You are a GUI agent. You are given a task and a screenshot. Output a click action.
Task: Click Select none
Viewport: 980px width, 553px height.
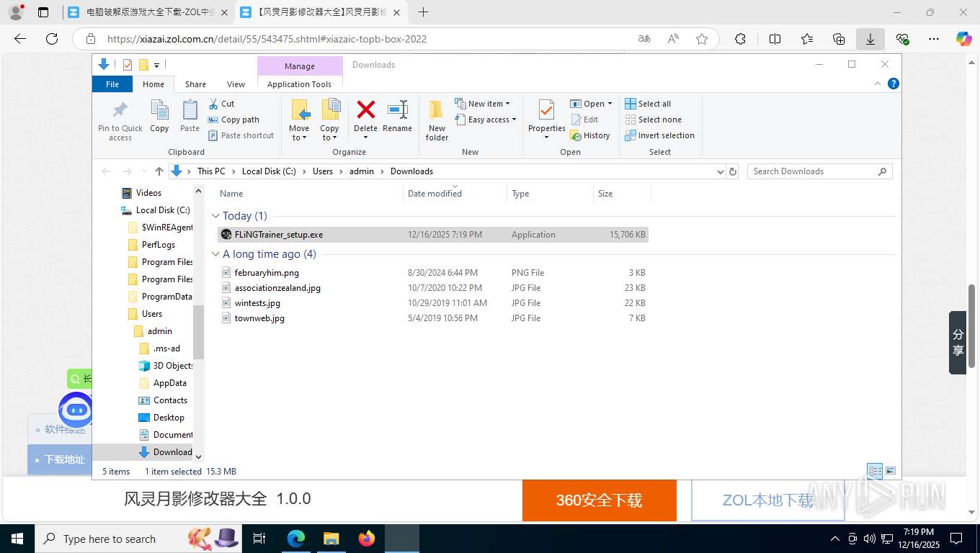coord(653,120)
